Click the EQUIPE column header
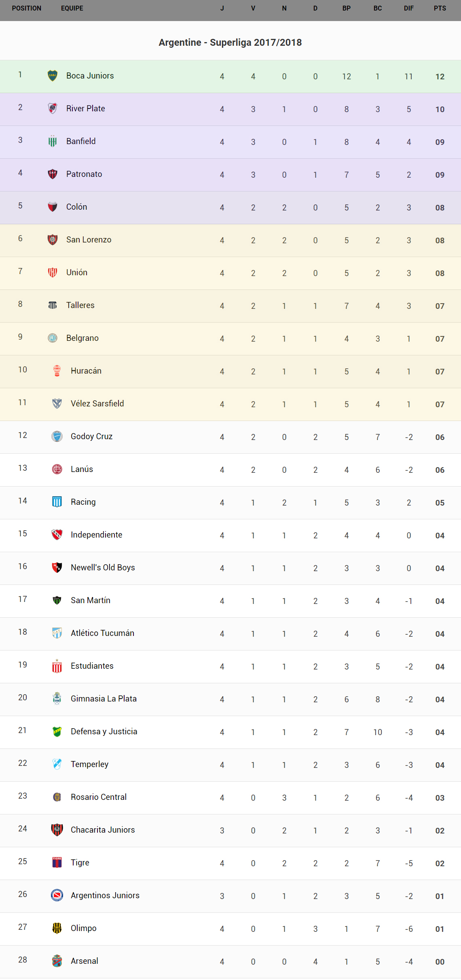 point(72,9)
